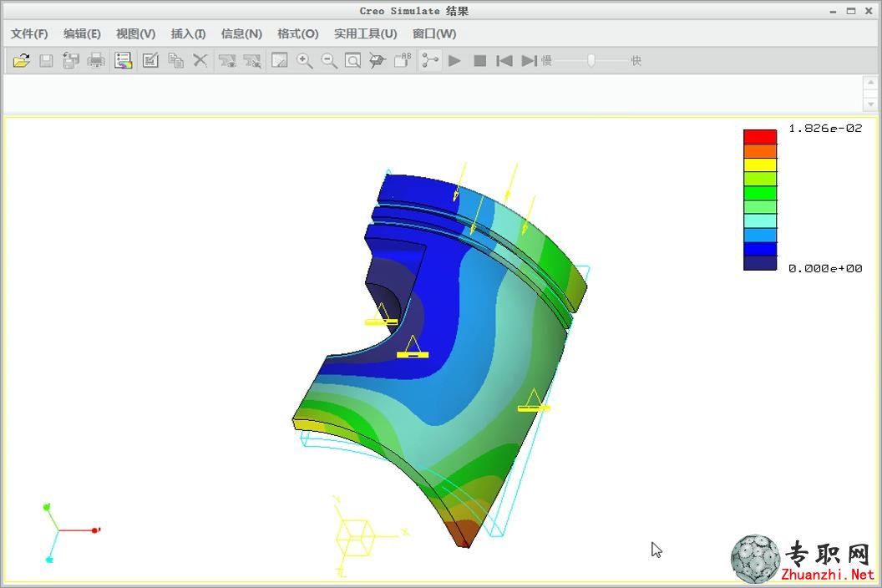Open the 文件(F) menu
The height and width of the screenshot is (588, 882).
29,33
